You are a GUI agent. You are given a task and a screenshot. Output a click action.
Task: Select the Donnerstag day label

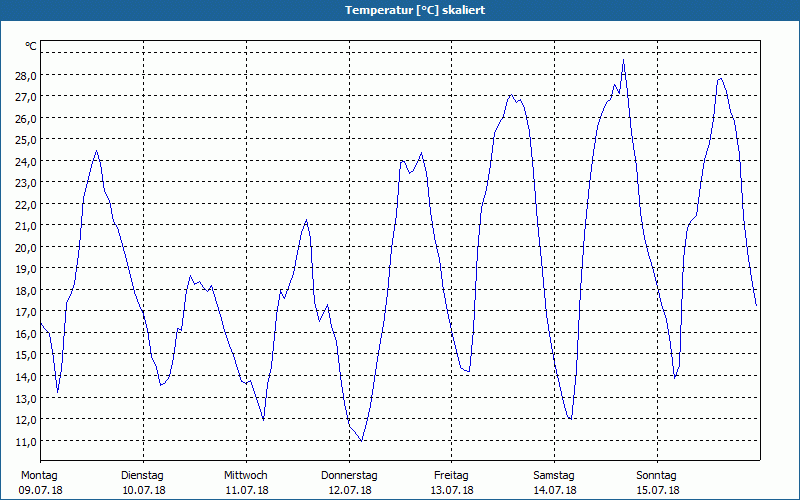[x=349, y=476]
